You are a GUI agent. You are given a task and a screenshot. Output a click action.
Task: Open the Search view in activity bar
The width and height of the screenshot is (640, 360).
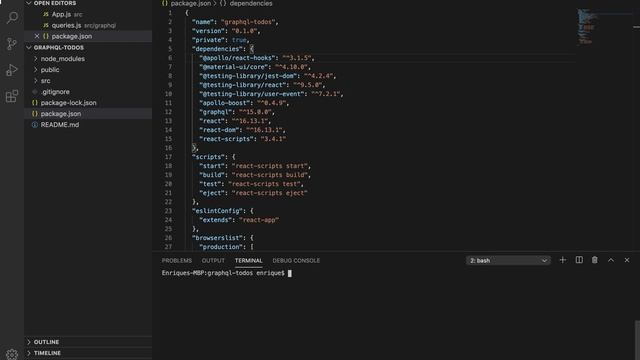(12, 18)
